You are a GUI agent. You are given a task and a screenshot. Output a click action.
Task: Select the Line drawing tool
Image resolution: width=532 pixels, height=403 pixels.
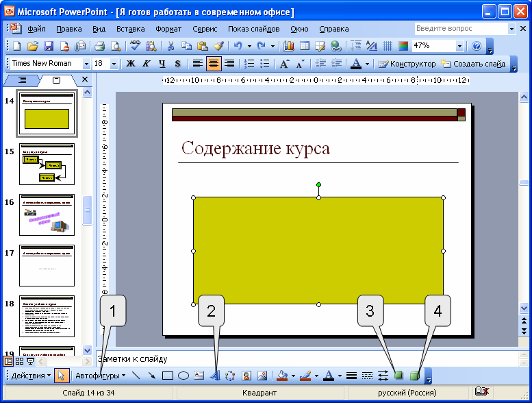[x=136, y=376]
